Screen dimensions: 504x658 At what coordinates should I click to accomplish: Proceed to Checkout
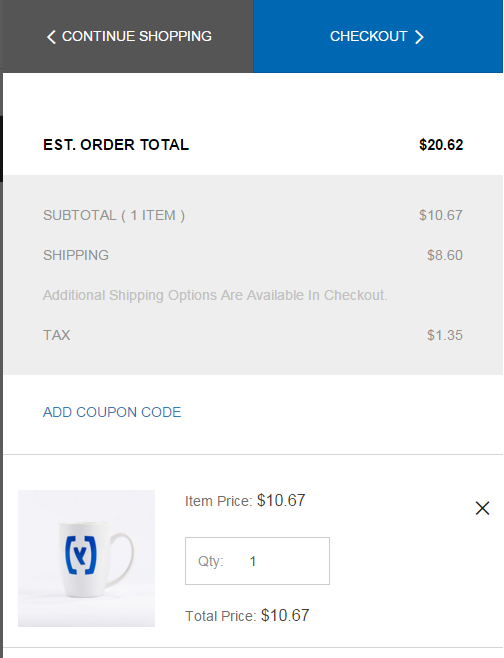[x=378, y=37]
